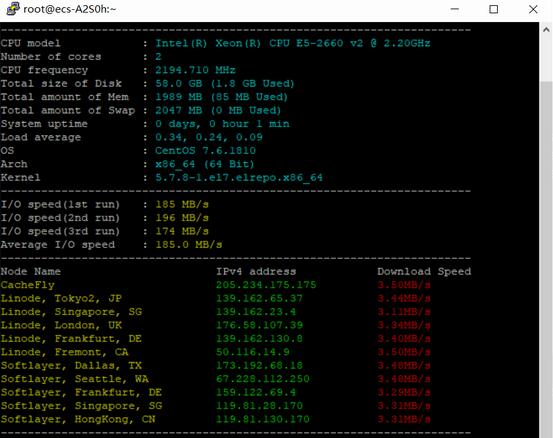The image size is (553, 438).
Task: Click the Download Speed column header
Action: [424, 272]
